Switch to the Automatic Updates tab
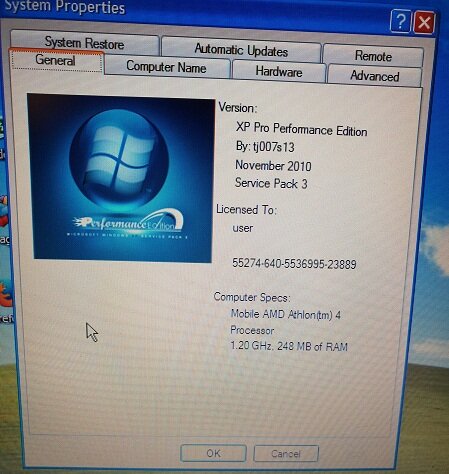The width and height of the screenshot is (449, 474). tap(241, 50)
